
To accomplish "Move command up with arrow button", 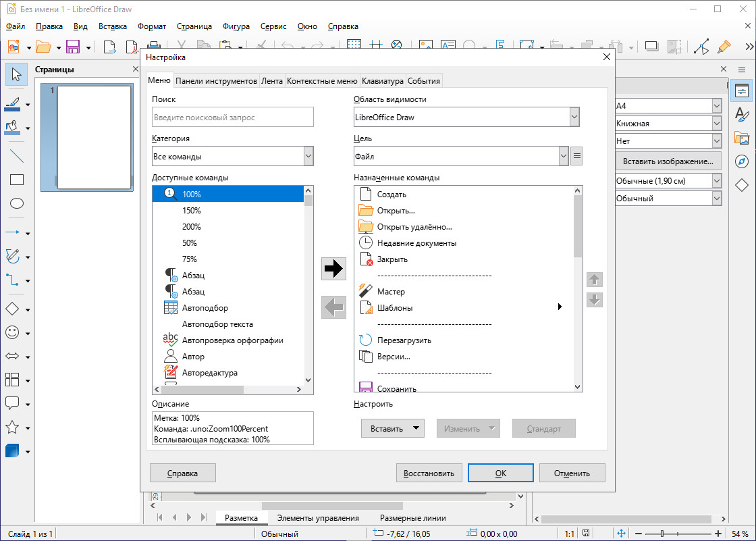I will tap(594, 280).
